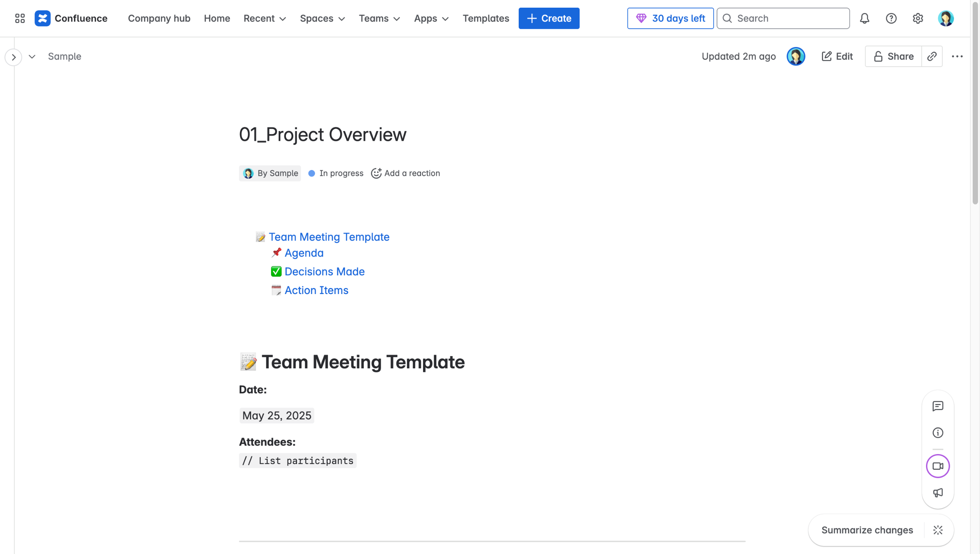This screenshot has height=554, width=980.
Task: Expand the collapsed sidebar arrow
Action: [x=14, y=57]
